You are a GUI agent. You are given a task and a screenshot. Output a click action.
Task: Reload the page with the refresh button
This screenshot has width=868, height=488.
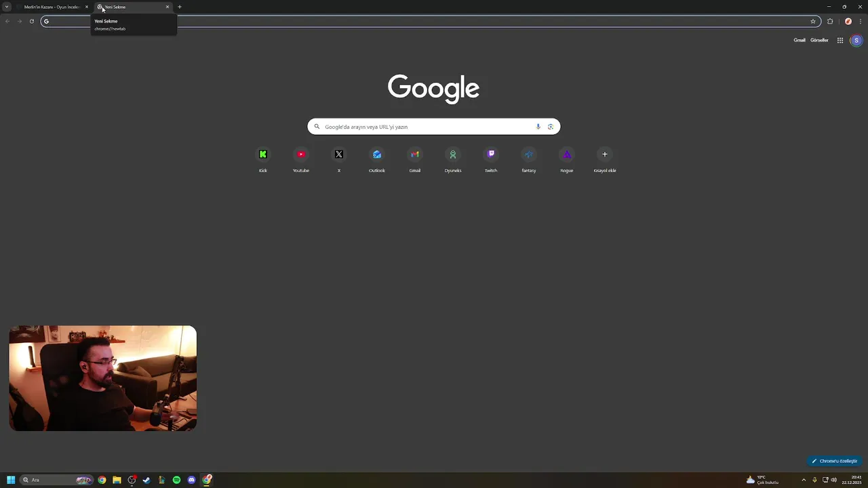click(31, 21)
